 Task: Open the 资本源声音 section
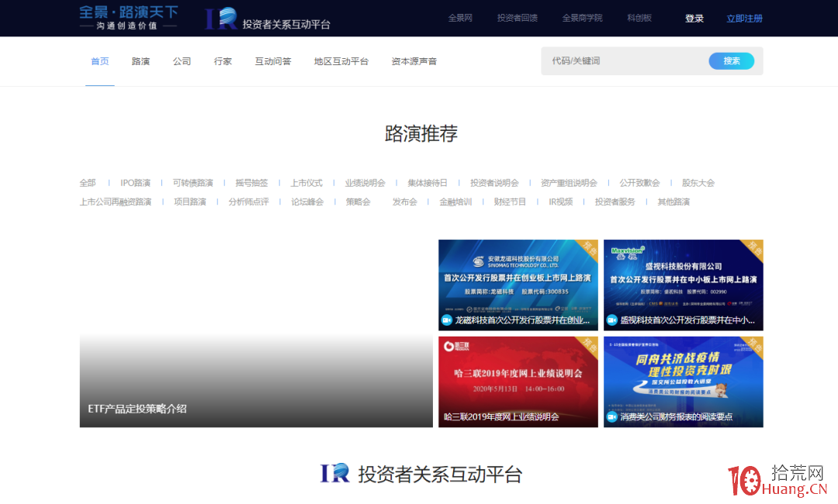point(414,60)
